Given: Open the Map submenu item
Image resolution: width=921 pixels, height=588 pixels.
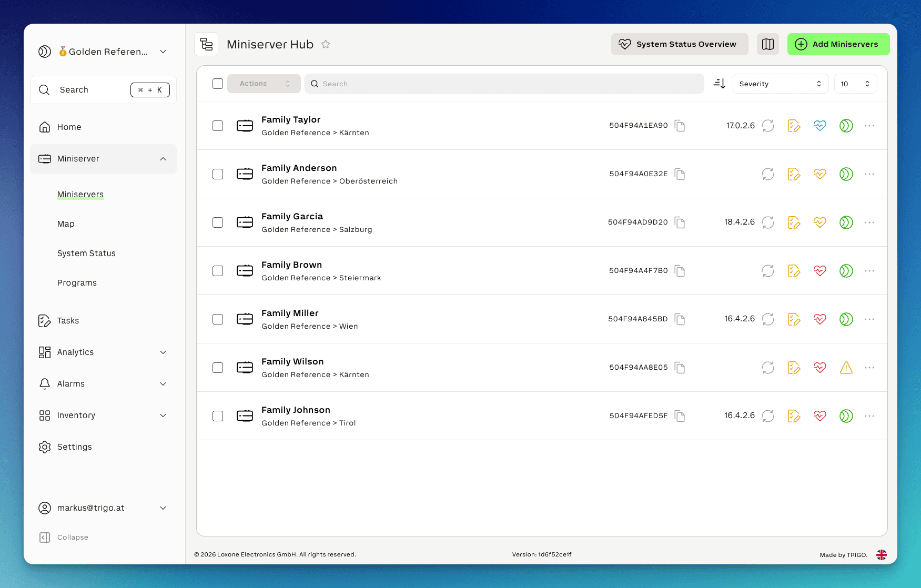Looking at the screenshot, I should pyautogui.click(x=66, y=224).
